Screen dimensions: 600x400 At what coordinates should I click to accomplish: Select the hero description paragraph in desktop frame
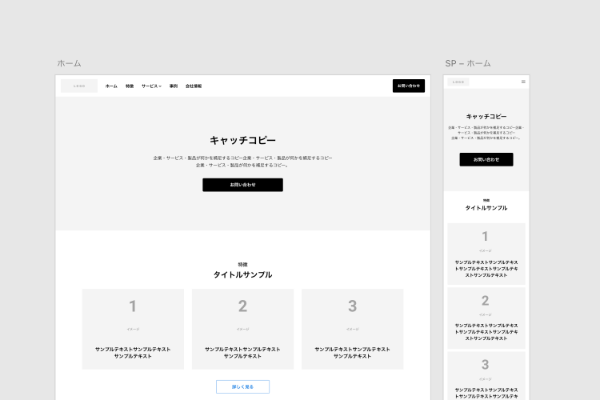(243, 161)
